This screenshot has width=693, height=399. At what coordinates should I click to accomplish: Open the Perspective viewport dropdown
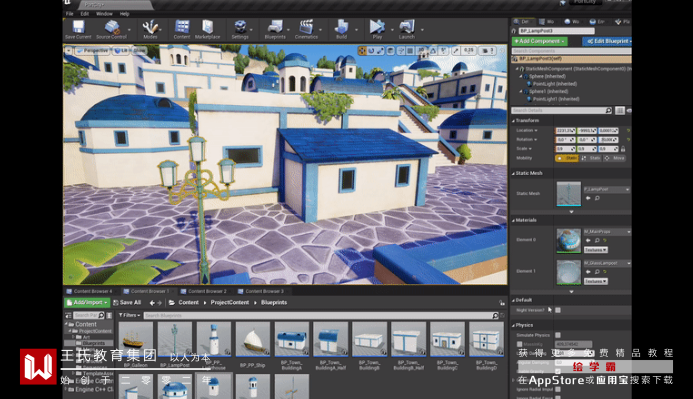pyautogui.click(x=92, y=51)
